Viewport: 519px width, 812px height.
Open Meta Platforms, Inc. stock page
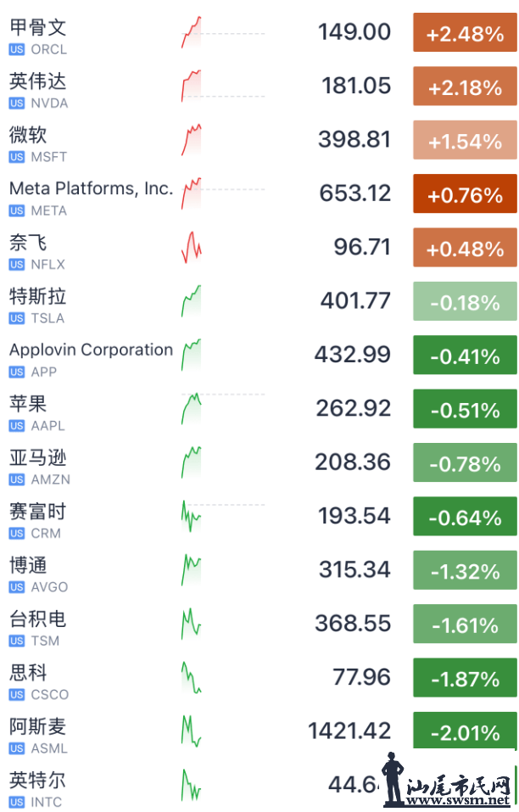pos(91,188)
